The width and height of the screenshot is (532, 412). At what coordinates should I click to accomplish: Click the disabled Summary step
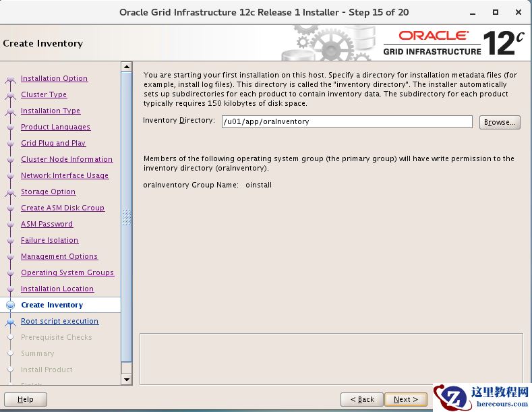tap(37, 353)
